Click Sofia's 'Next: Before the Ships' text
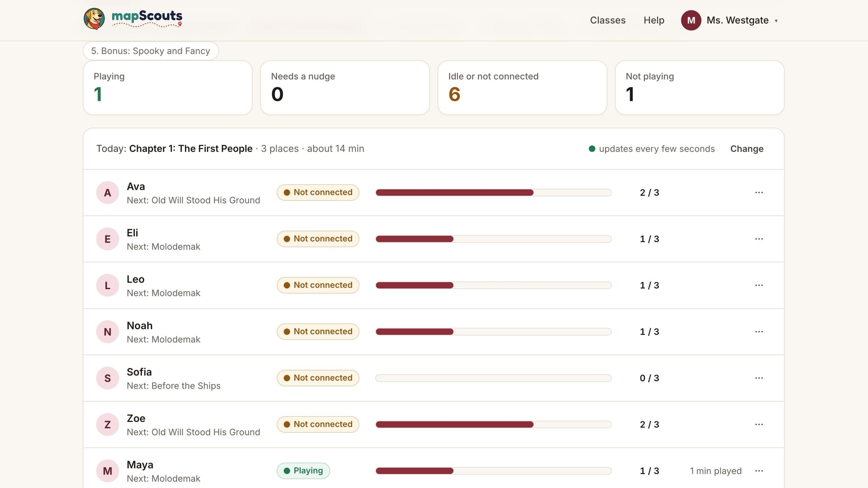The image size is (868, 488). tap(174, 386)
